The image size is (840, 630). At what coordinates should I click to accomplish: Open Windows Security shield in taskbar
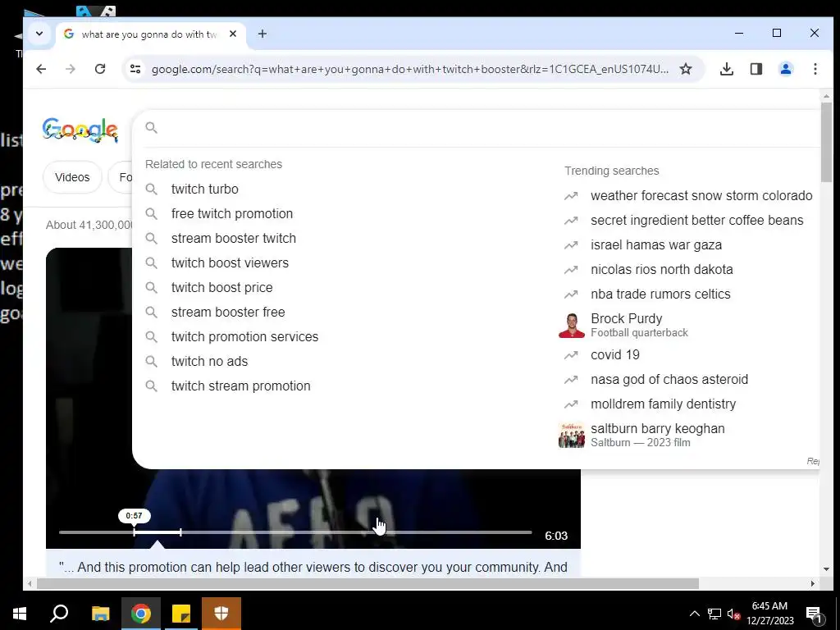(x=221, y=614)
